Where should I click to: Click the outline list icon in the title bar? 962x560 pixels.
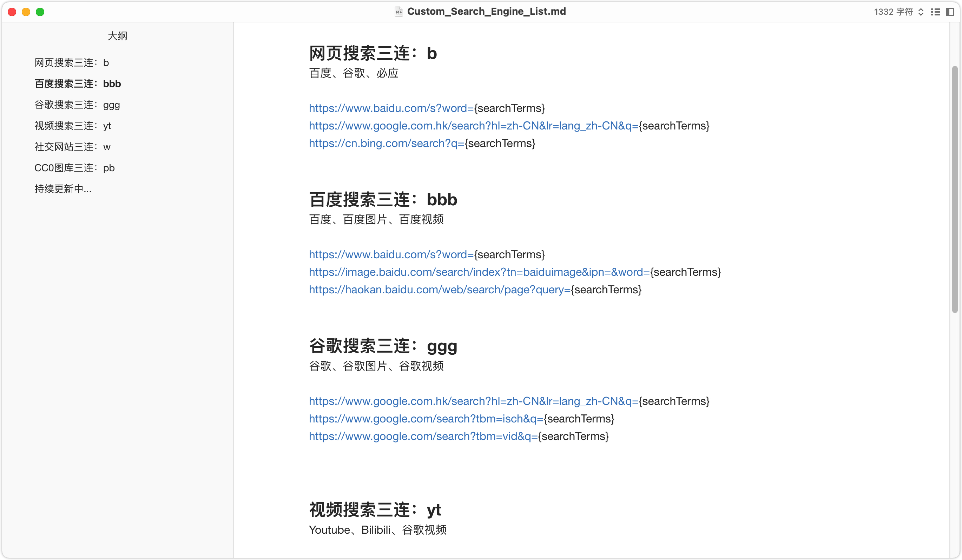point(936,12)
